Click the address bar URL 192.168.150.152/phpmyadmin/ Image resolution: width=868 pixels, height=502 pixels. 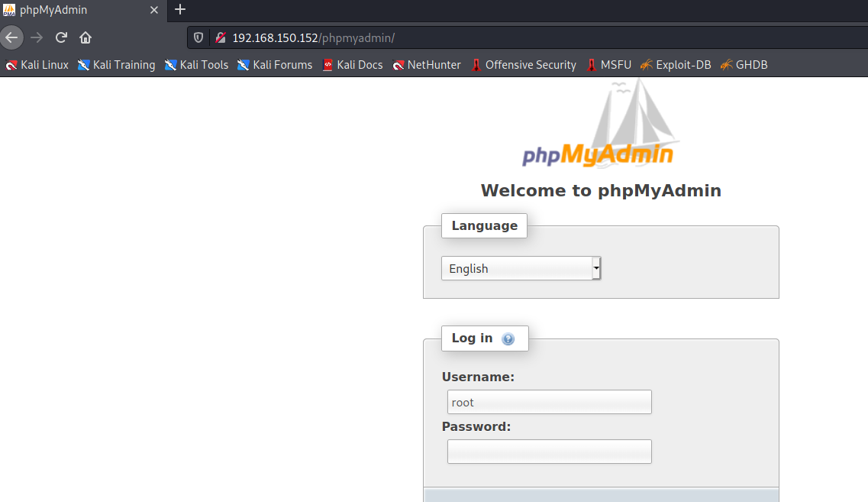click(x=313, y=37)
